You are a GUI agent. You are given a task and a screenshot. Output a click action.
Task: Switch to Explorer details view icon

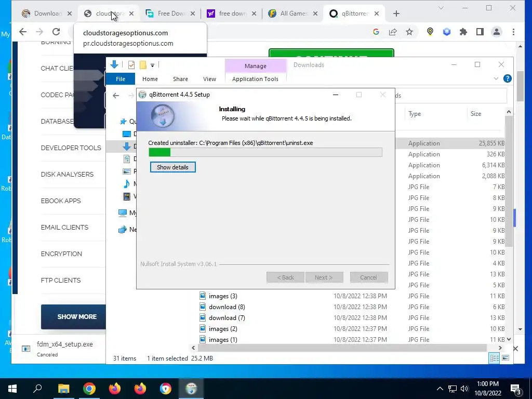pos(495,358)
